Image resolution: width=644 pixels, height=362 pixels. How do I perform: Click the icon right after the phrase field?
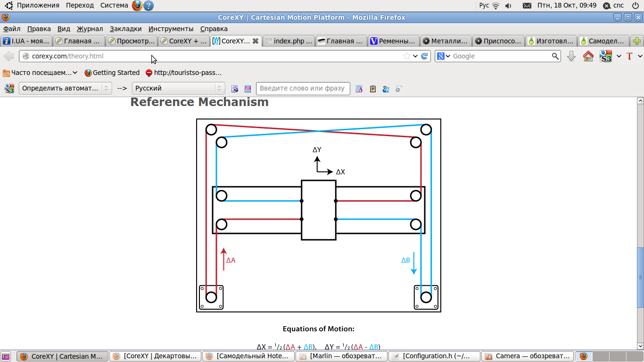point(359,89)
